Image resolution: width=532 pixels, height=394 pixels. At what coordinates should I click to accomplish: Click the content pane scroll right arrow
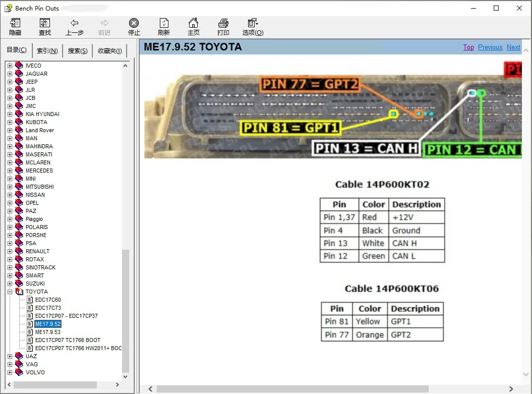511,388
